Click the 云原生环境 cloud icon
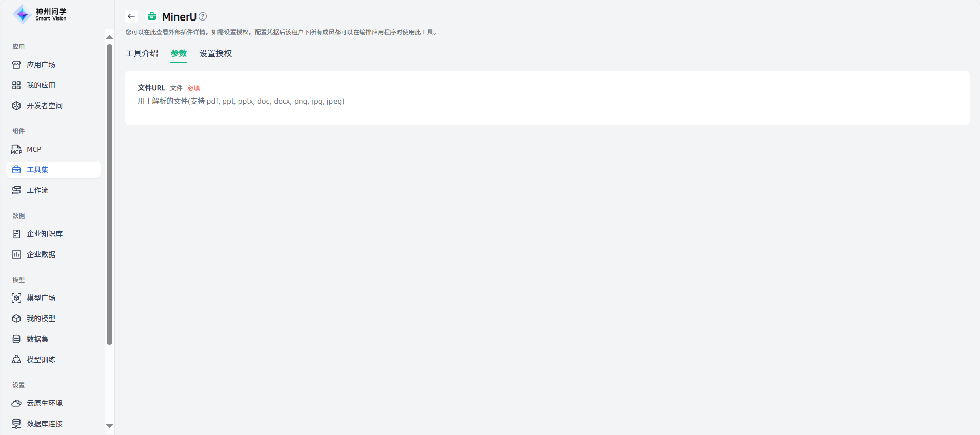The width and height of the screenshot is (980, 435). (x=16, y=403)
